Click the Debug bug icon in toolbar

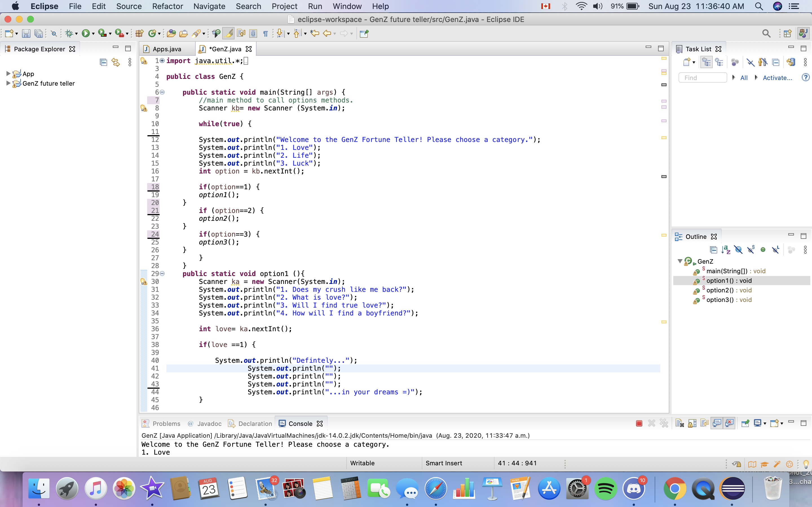point(69,33)
